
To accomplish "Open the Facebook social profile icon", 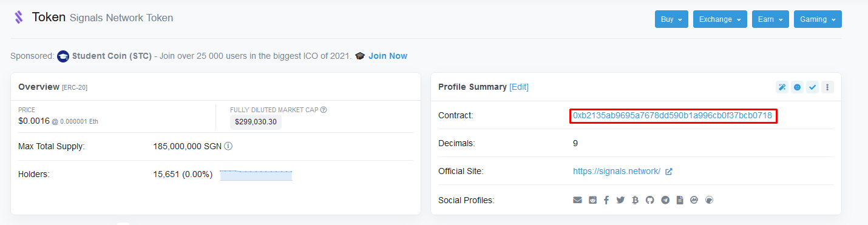I will click(606, 200).
